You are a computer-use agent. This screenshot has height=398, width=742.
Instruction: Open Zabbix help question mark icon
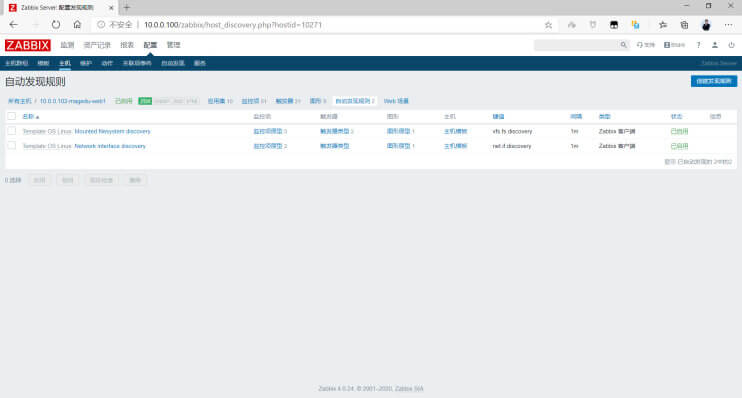[x=698, y=45]
